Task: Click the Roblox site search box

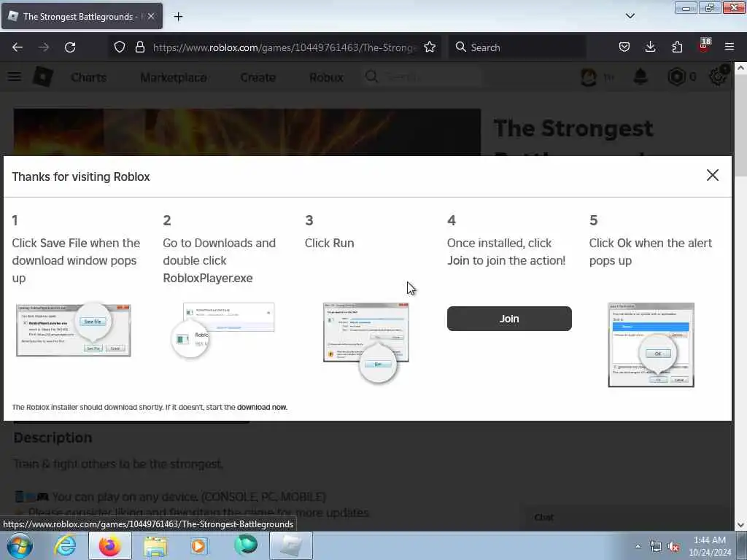Action: [422, 77]
